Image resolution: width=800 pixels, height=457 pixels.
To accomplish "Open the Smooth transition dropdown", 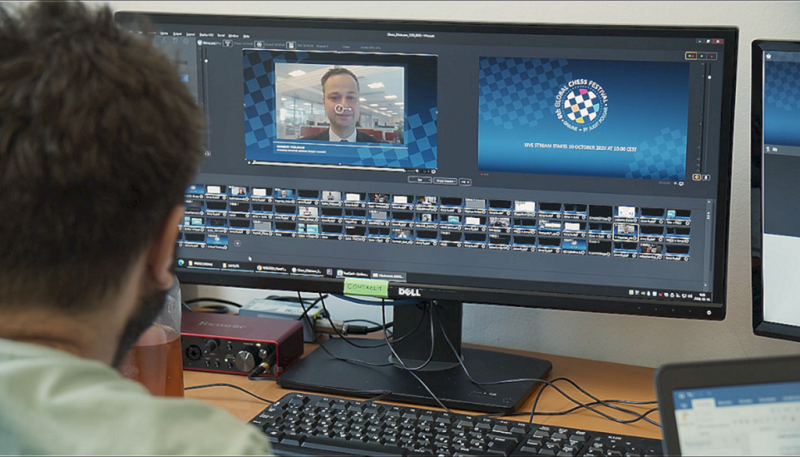I will point(444,181).
